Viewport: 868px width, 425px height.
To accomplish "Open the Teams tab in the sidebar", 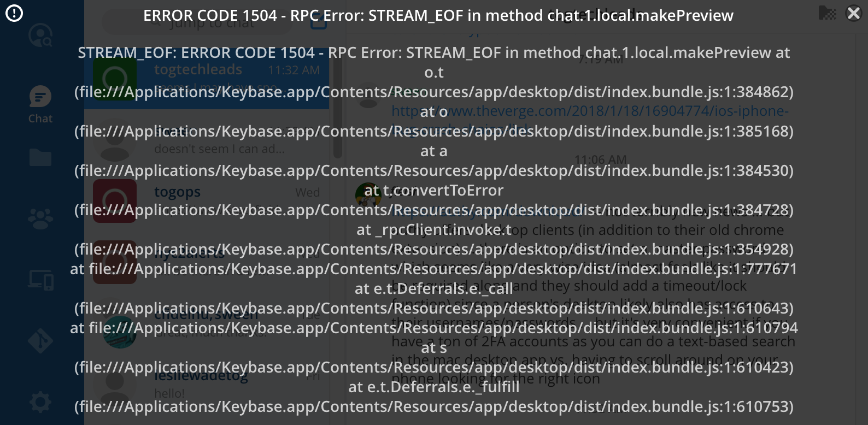I will point(40,219).
